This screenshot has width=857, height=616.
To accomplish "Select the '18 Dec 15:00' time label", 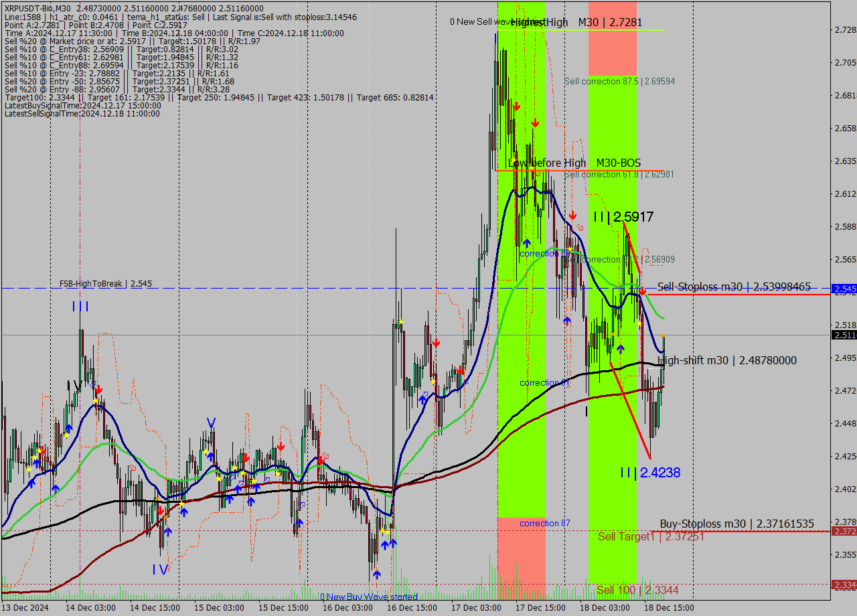I will [x=669, y=608].
